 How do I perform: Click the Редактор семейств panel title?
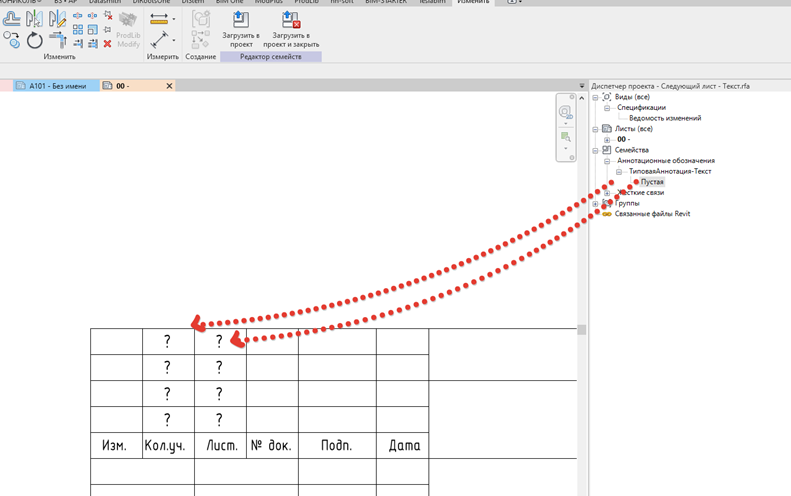coord(271,57)
